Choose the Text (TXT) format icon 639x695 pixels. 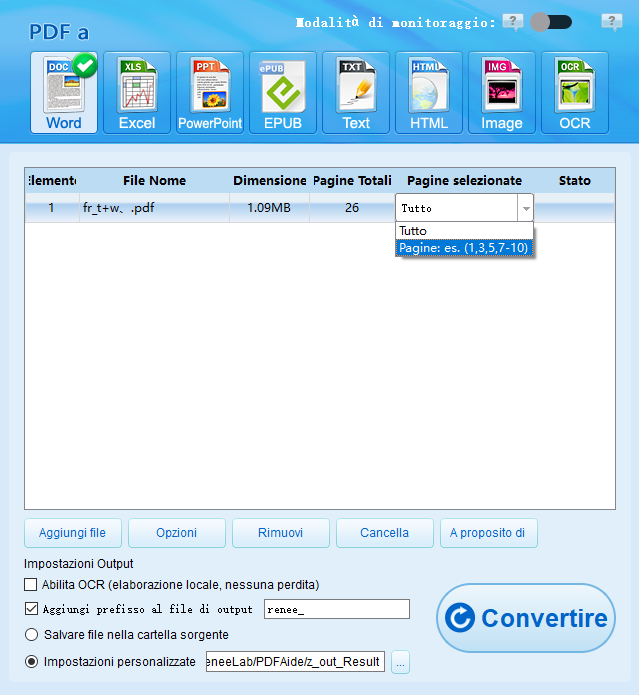coord(356,92)
